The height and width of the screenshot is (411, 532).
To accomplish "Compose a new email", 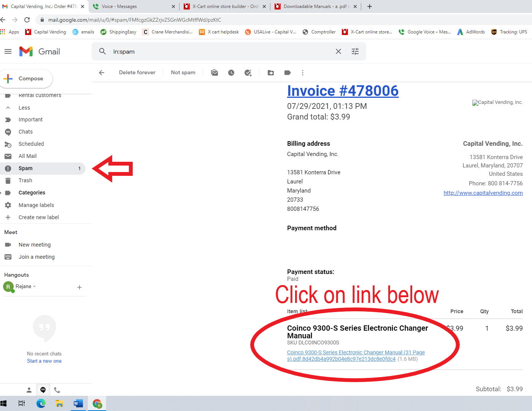I will coord(26,79).
